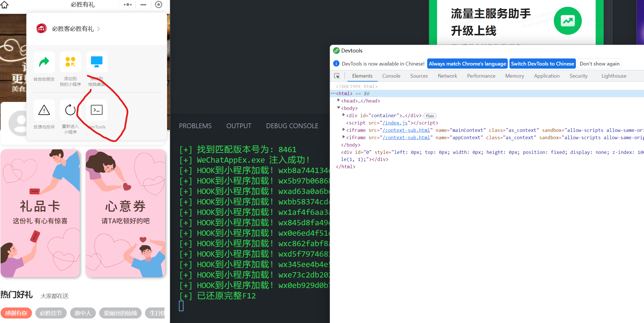644x323 pixels.
Task: Click the Console tab in DevTools
Action: pyautogui.click(x=391, y=75)
